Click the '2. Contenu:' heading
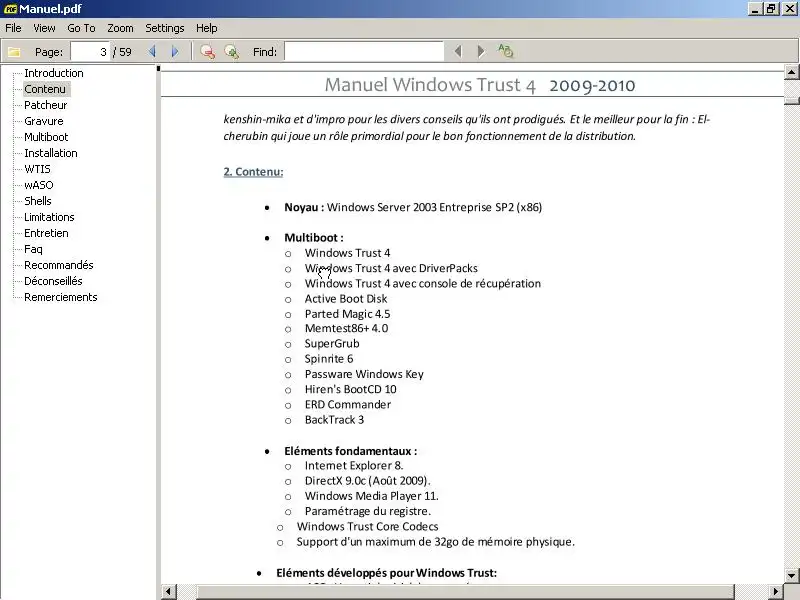The width and height of the screenshot is (800, 600). pyautogui.click(x=253, y=171)
